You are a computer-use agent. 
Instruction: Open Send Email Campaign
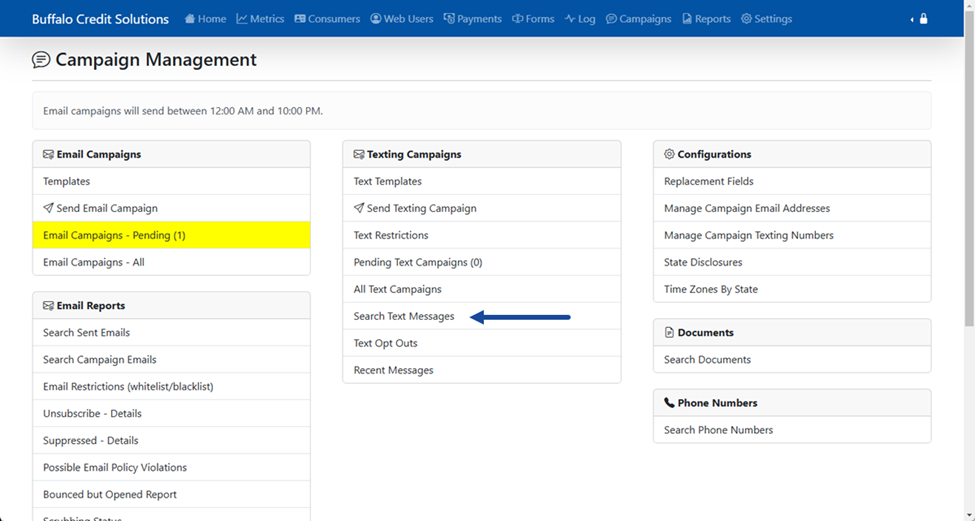coord(172,208)
